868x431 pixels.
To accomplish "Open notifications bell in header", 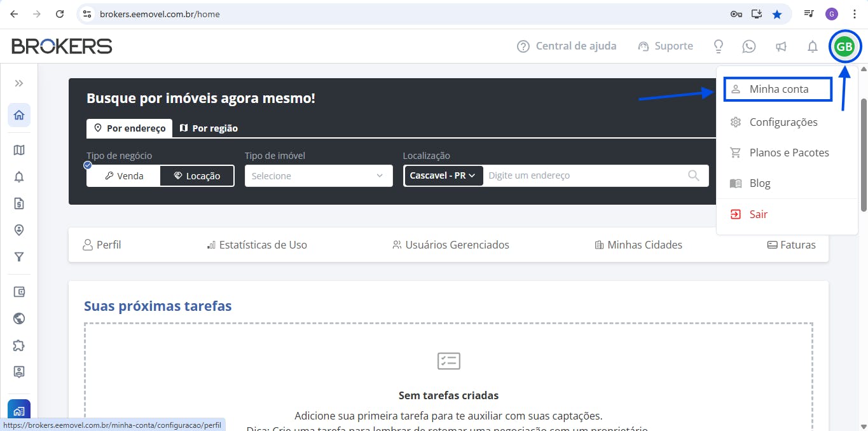I will (x=813, y=46).
